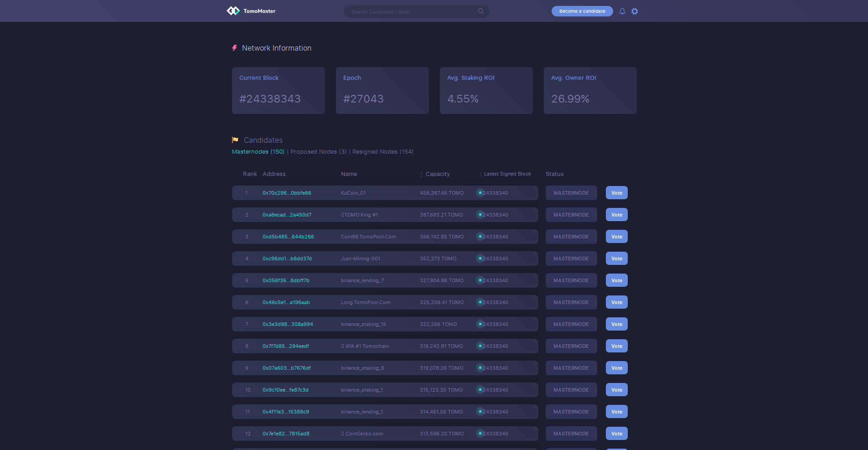Screen dimensions: 868x450
Task: Click the status indicator on binance_lending_7 row
Action: point(479,280)
